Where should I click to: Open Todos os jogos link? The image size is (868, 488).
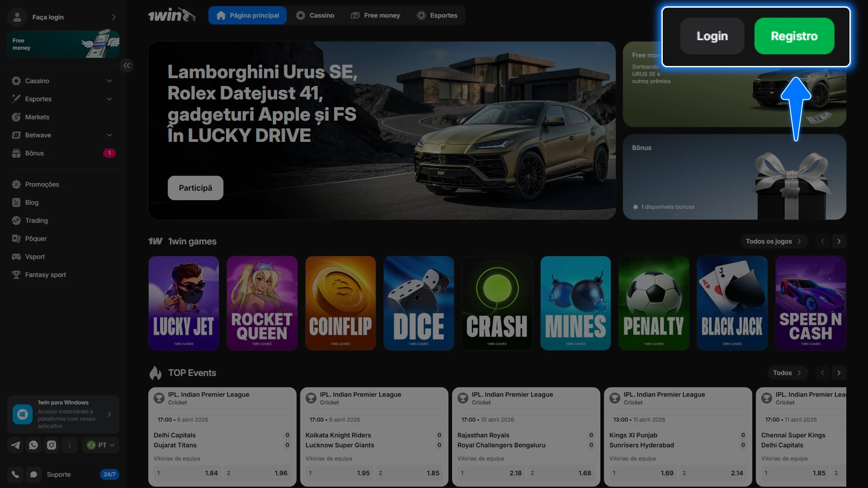tap(774, 241)
